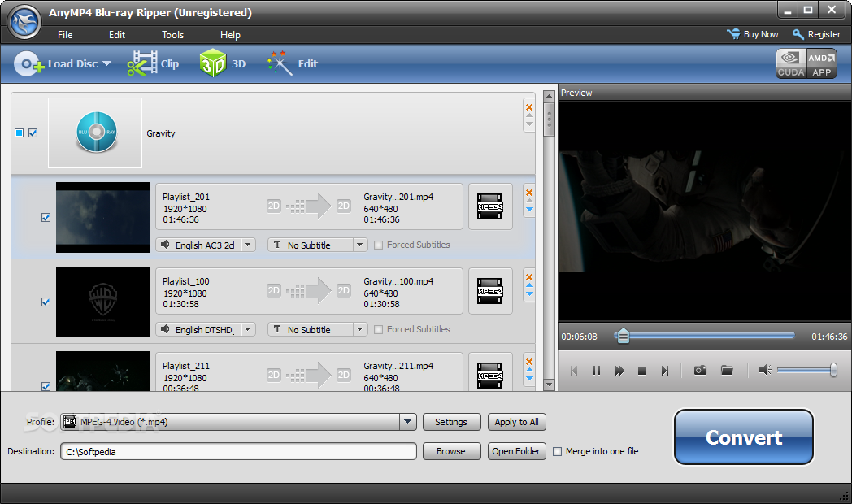Adjust the preview volume slider

point(807,371)
